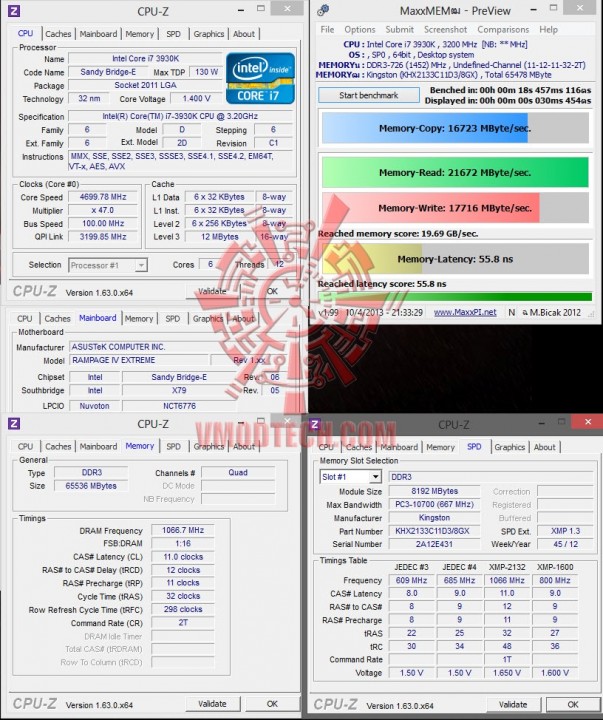Click the CPU-Z logo icon in the top-left CPU window title bar
The image size is (603, 720).
pyautogui.click(x=14, y=11)
